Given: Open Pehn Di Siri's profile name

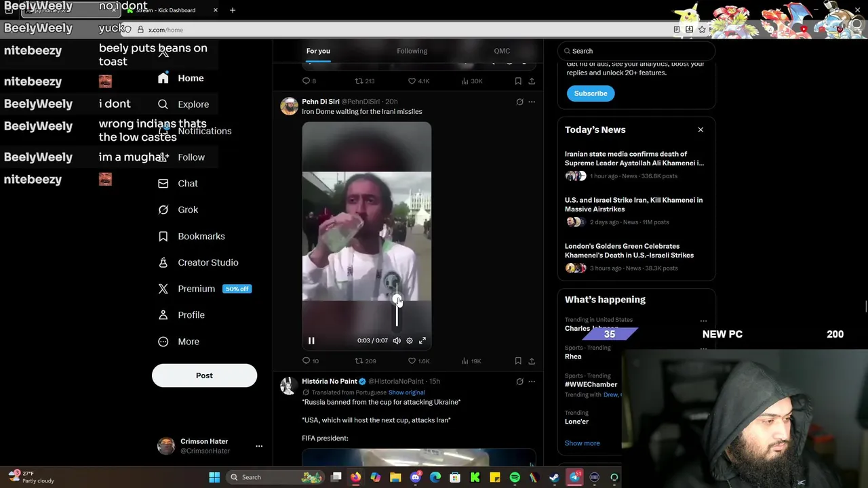Looking at the screenshot, I should coord(321,102).
